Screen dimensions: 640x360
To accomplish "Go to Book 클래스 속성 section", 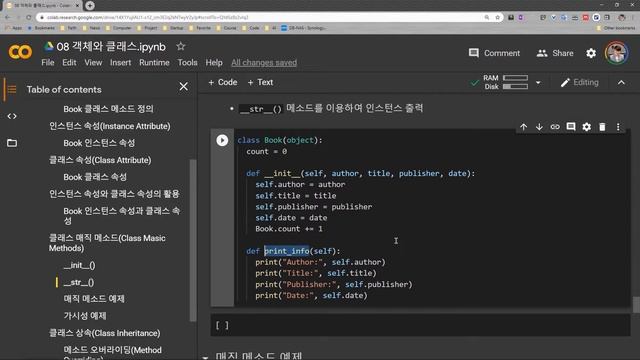I will 95,177.
